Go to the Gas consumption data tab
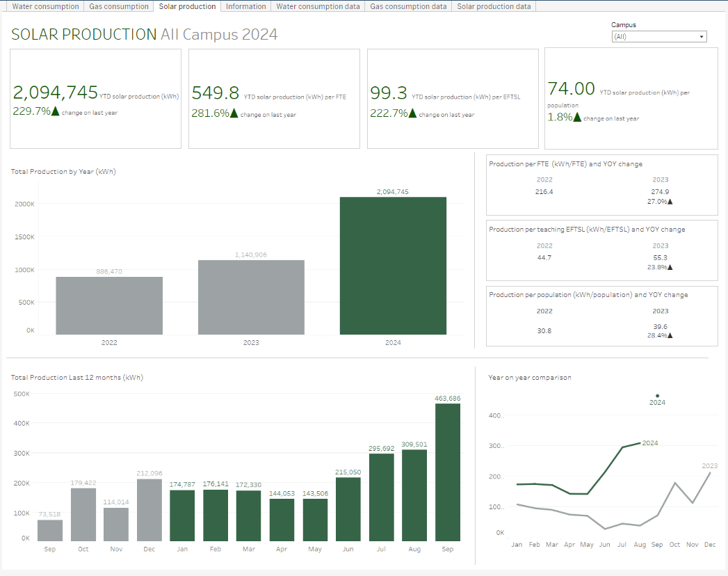Screen dimensions: 728x576 (x=408, y=6)
